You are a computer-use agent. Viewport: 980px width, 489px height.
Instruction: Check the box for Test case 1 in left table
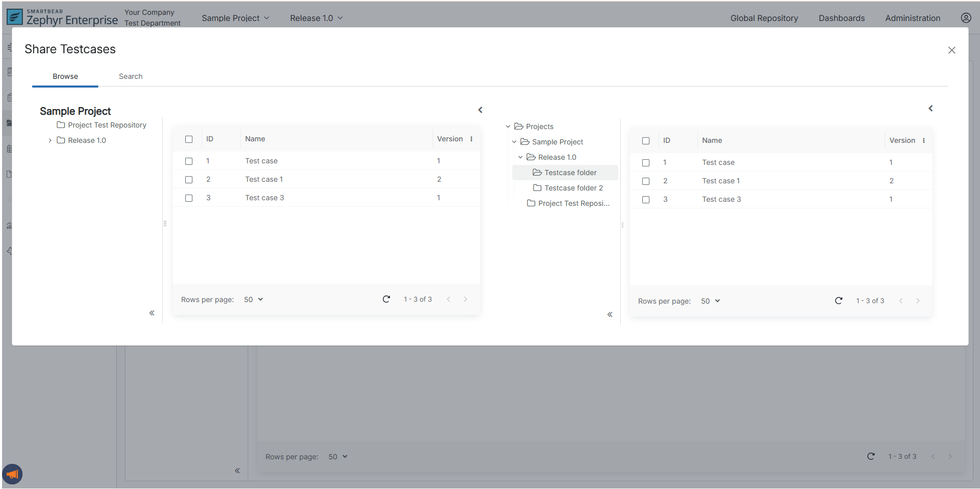(x=189, y=180)
